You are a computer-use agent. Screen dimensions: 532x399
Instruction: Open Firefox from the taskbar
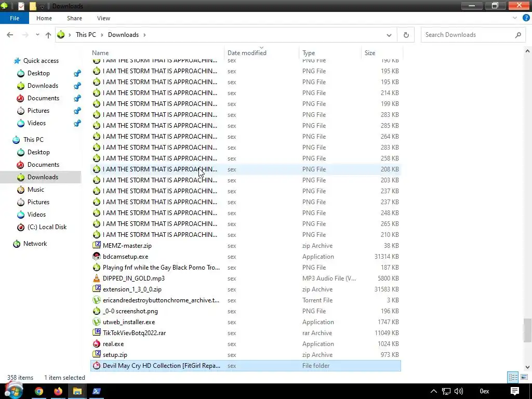(x=58, y=391)
